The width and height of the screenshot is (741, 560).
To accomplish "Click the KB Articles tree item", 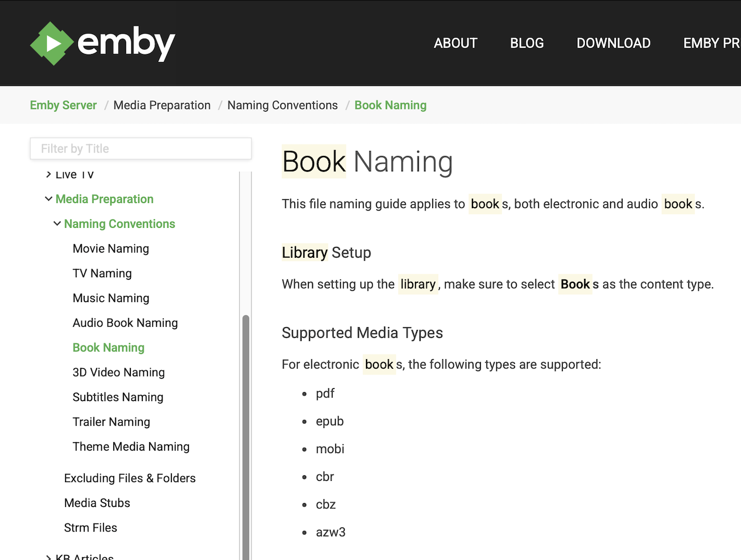I will [85, 557].
